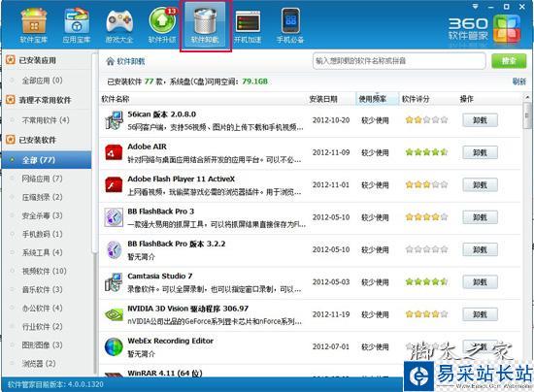Open the 手机必备 phone icon
Image resolution: width=534 pixels, height=392 pixels.
(290, 26)
